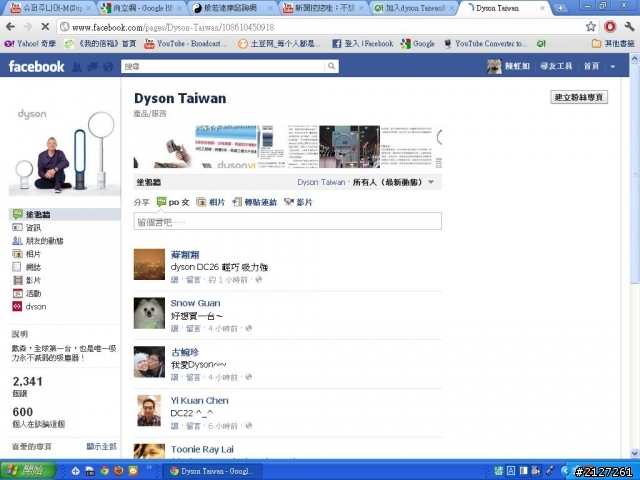Choose the 相片 photo share option

click(211, 202)
